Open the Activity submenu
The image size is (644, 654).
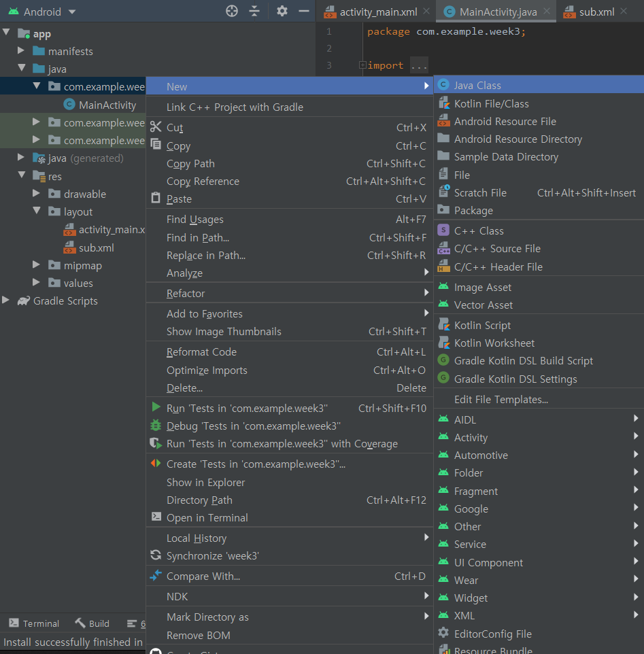pos(539,438)
